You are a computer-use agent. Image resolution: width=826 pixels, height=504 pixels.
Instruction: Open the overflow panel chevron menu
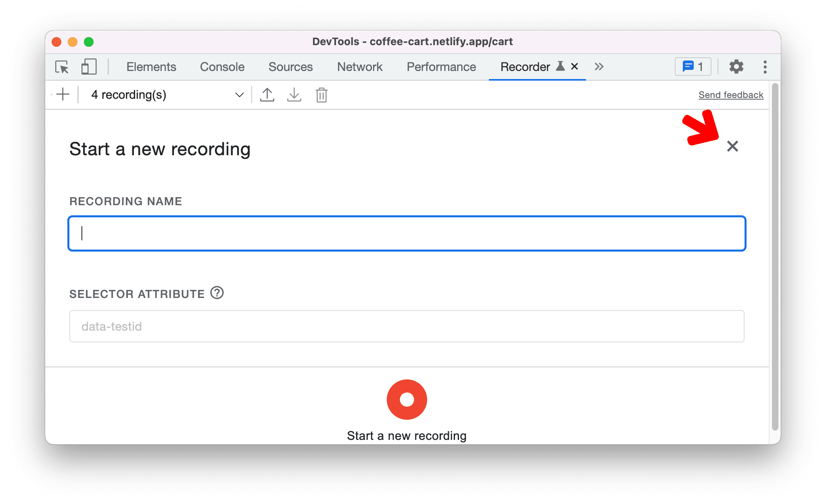tap(598, 66)
